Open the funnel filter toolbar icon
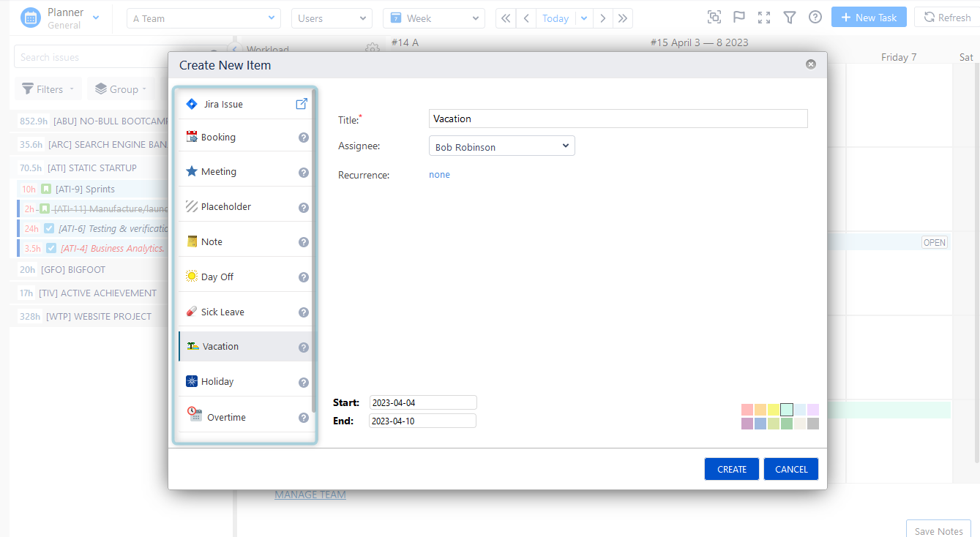The height and width of the screenshot is (537, 980). (x=790, y=18)
